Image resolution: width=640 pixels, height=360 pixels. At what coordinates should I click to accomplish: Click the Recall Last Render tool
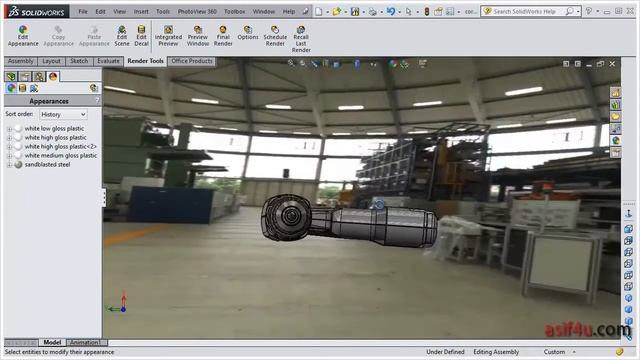301,39
